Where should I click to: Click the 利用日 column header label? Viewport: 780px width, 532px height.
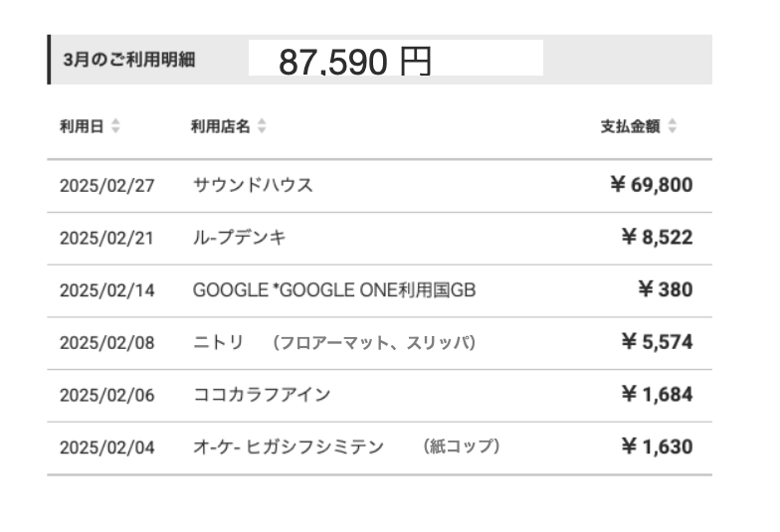pos(81,126)
